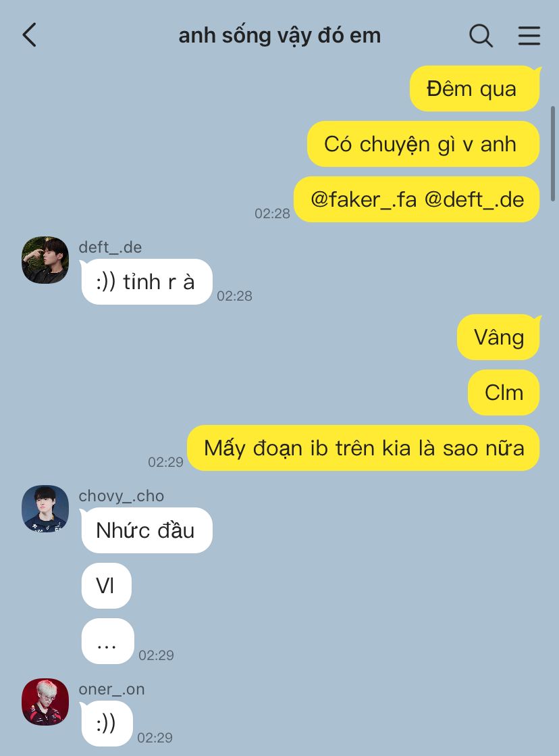
Task: Tap the '@faker_.fa @deft_.de' mention message
Action: [x=417, y=199]
